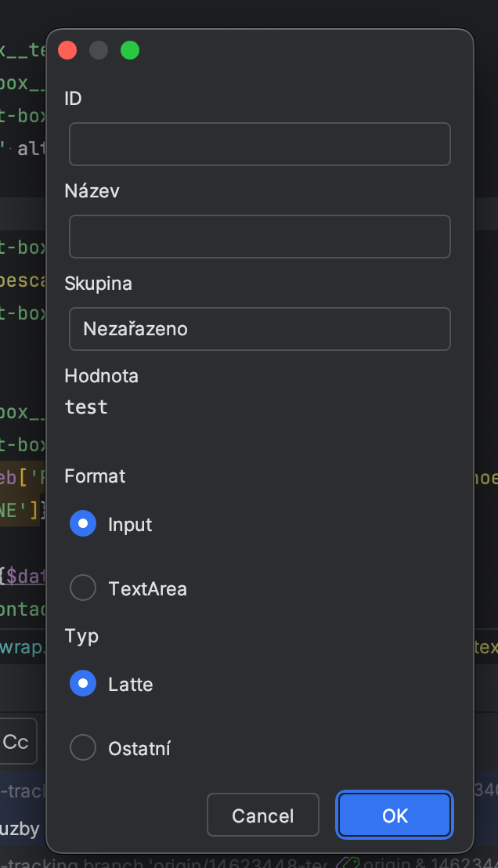Click the Hodnota value text 'test'
This screenshot has width=498, height=868.
(86, 407)
